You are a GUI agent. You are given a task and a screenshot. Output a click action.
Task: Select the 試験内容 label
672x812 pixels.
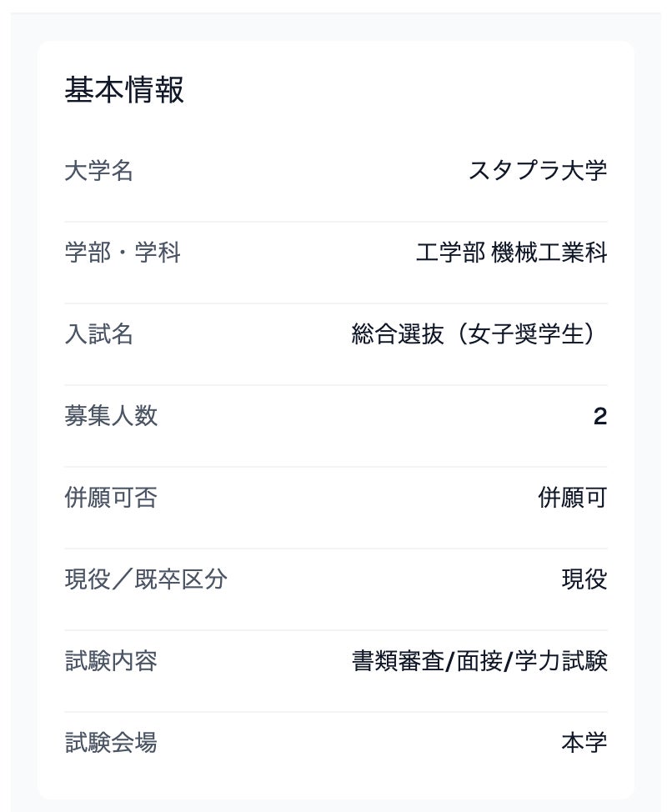coord(111,661)
